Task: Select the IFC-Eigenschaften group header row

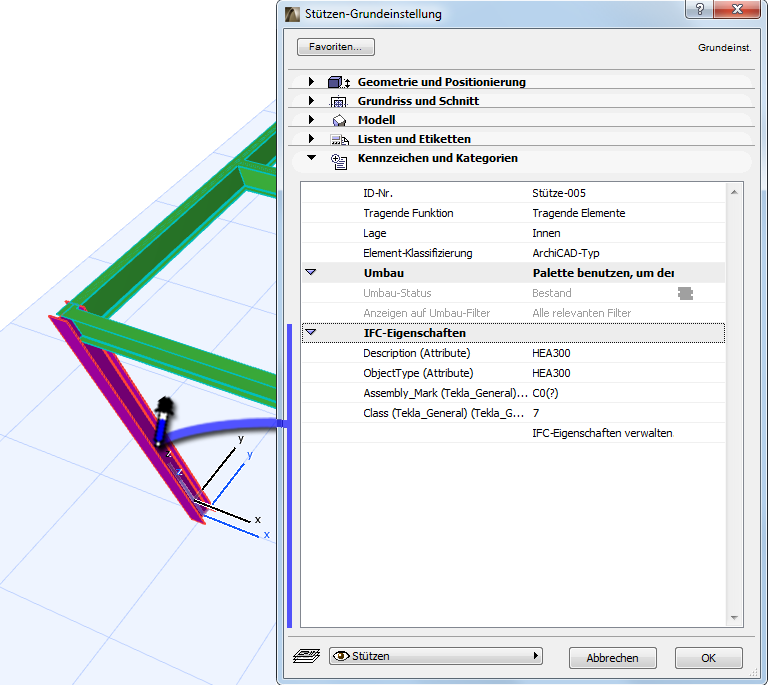Action: point(513,333)
